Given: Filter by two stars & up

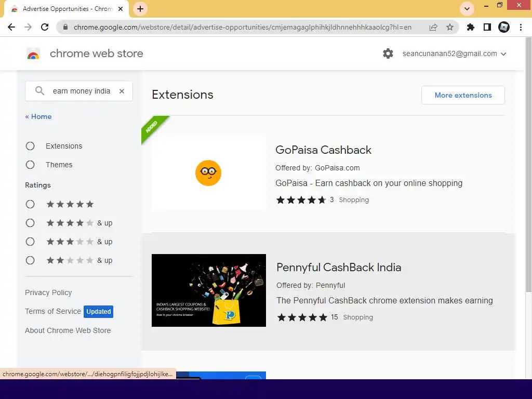Looking at the screenshot, I should point(30,260).
